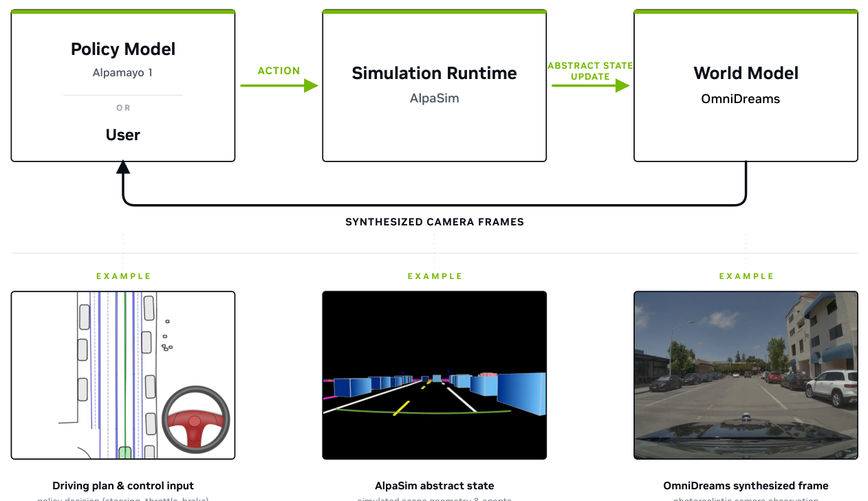Click the ABSTRACT STATE UPDATE arrow
The width and height of the screenshot is (868, 501).
[x=590, y=85]
